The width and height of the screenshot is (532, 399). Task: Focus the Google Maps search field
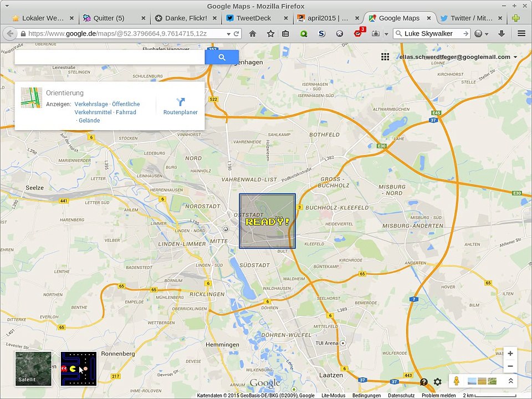coord(110,57)
